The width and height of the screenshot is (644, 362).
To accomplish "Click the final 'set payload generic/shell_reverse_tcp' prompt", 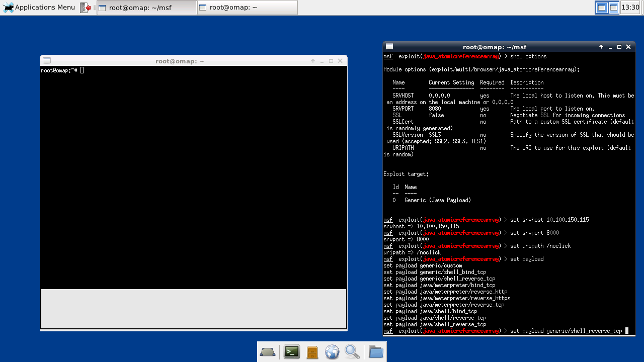I will (x=566, y=331).
